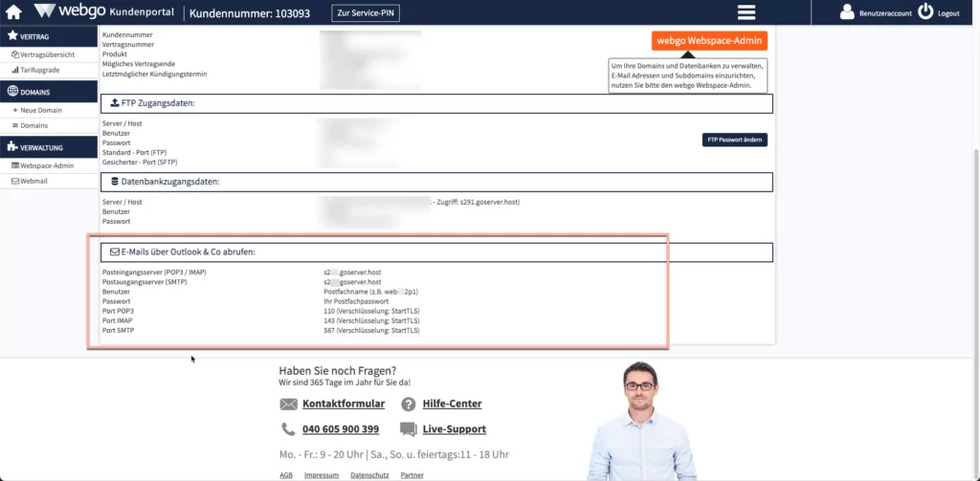Click the chat bubble icon beside Live-Support

point(408,429)
